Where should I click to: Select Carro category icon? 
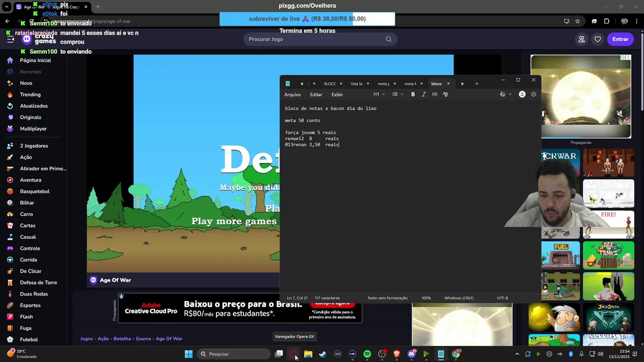point(10,214)
